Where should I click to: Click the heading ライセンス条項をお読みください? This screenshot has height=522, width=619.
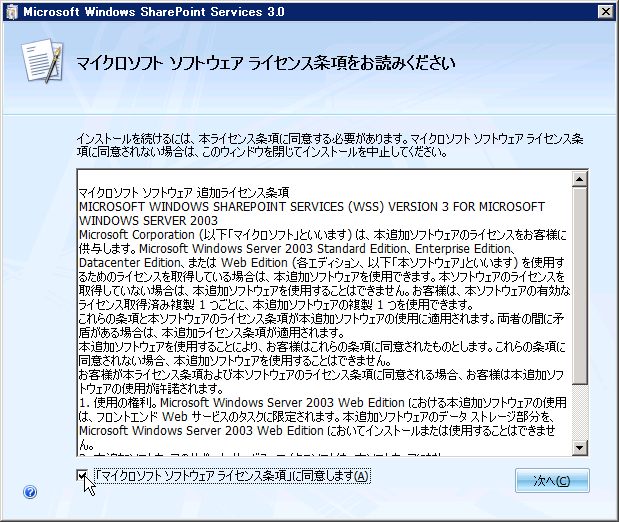[x=267, y=63]
